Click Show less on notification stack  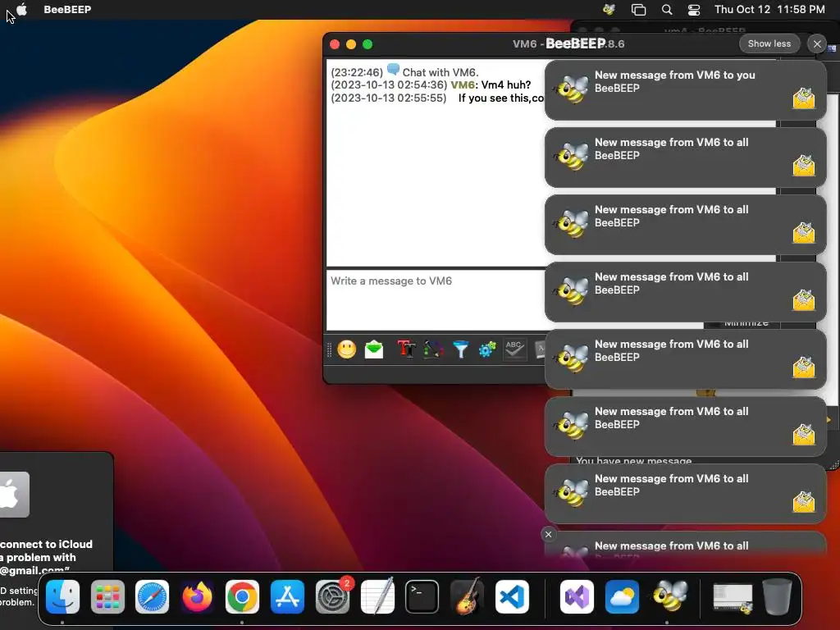[x=769, y=44]
